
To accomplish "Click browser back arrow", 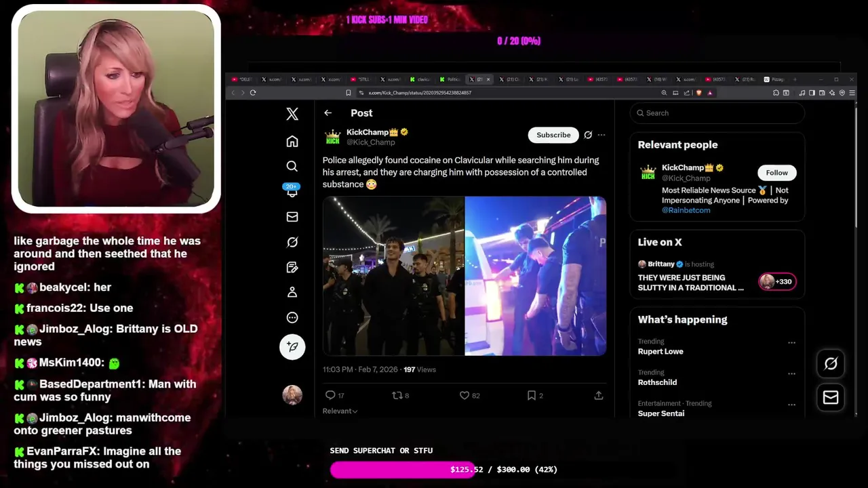I will (233, 93).
